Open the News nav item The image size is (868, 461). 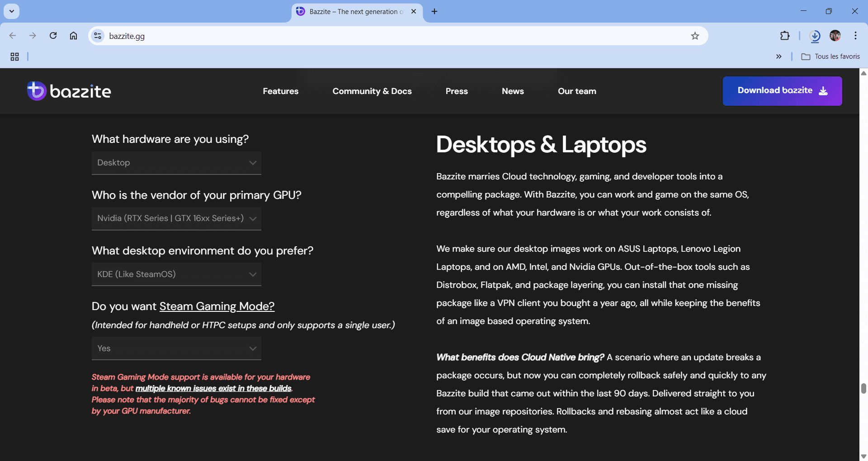pyautogui.click(x=513, y=91)
